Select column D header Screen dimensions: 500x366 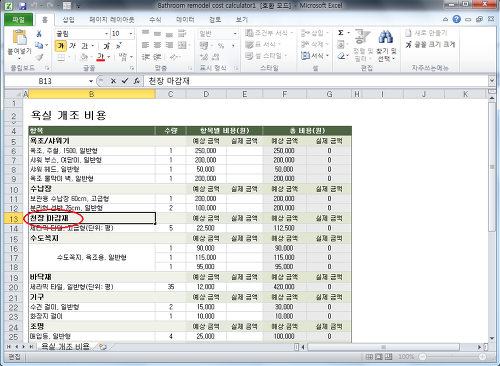coord(206,94)
